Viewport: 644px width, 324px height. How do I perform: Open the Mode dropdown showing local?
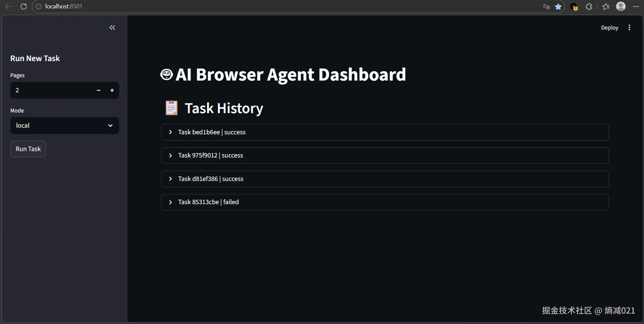coord(64,126)
